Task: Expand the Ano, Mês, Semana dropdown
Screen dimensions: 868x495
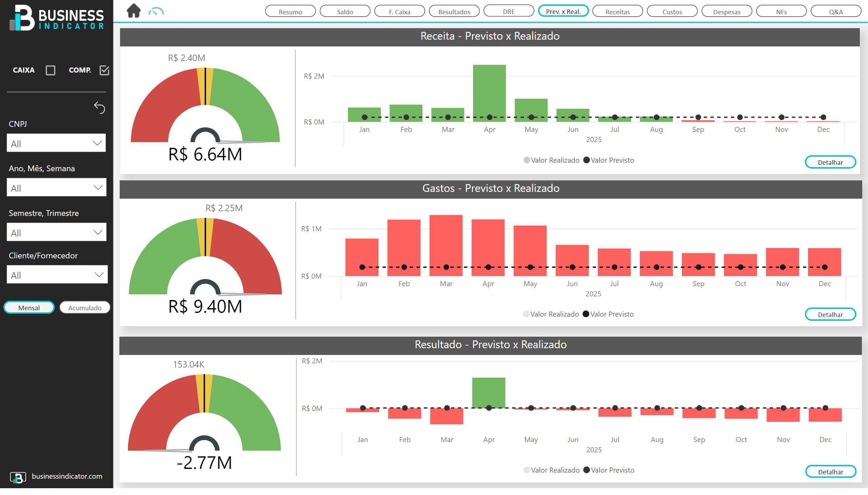Action: [56, 188]
